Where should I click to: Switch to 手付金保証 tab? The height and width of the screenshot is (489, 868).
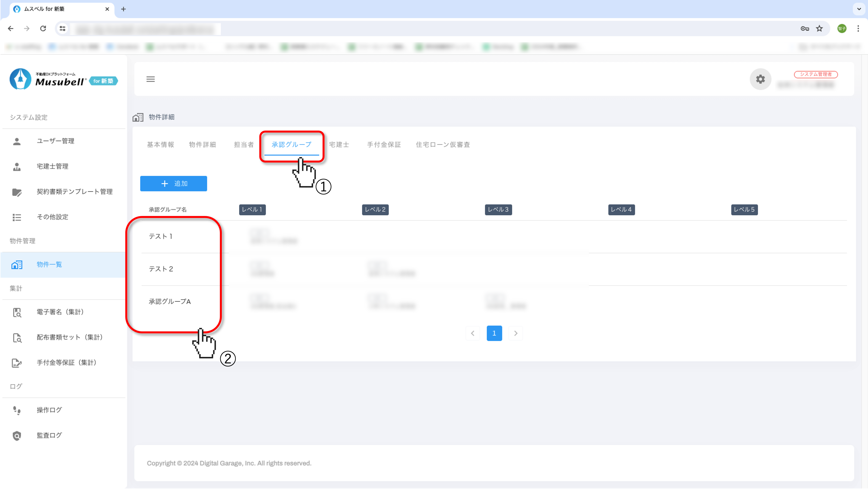click(384, 144)
